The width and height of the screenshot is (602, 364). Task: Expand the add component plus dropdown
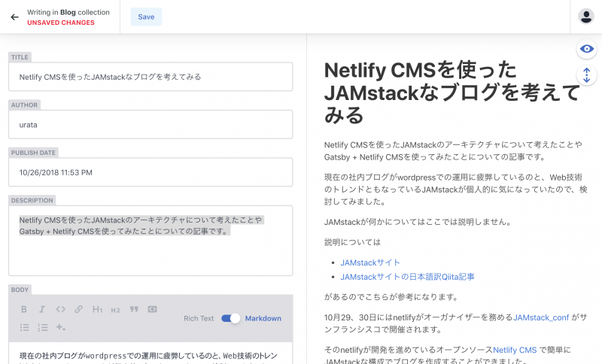[x=61, y=327]
